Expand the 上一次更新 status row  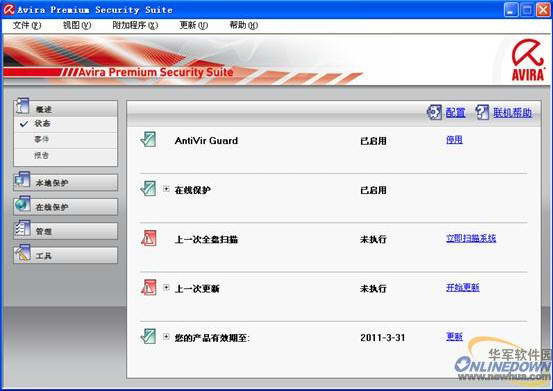pyautogui.click(x=166, y=287)
